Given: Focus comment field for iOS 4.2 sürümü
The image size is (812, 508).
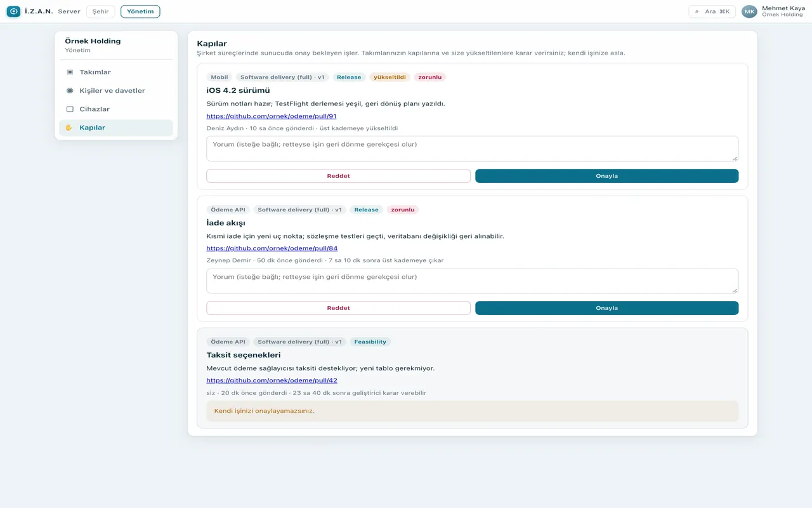Looking at the screenshot, I should pyautogui.click(x=473, y=149).
